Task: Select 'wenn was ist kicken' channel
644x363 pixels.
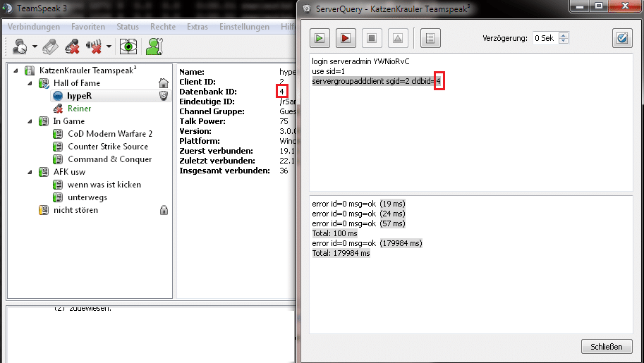Action: [104, 185]
